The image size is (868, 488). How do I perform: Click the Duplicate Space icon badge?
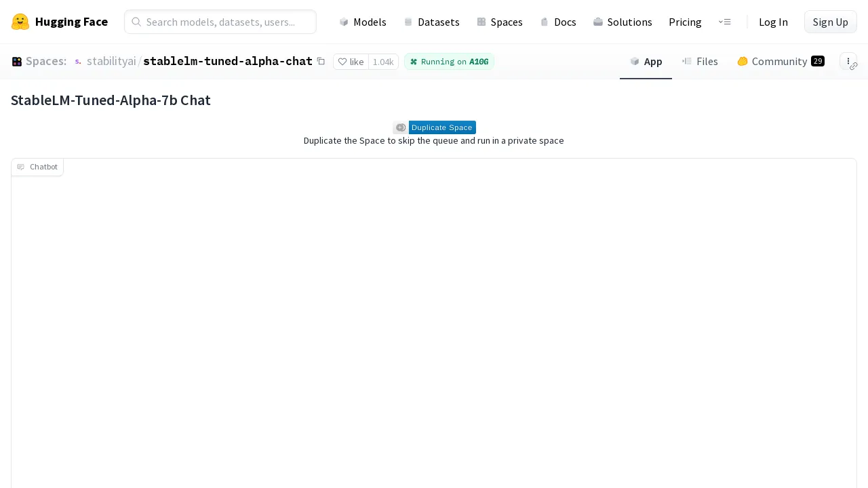point(401,127)
